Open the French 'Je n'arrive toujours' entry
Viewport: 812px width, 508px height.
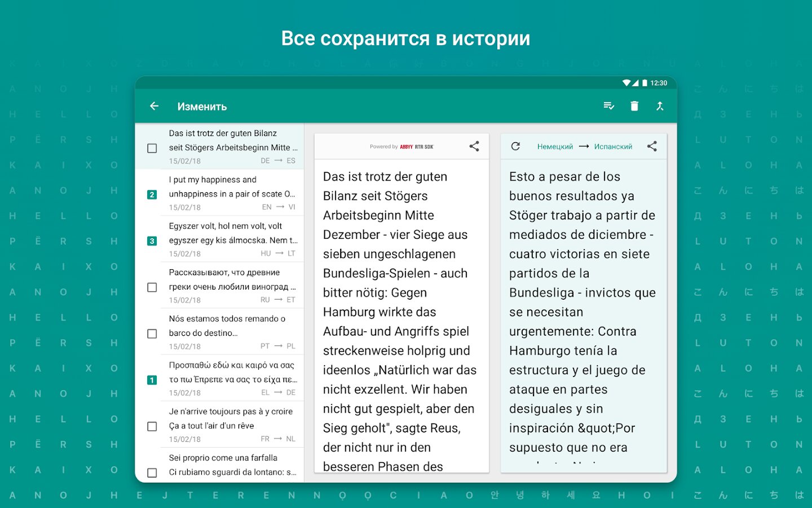pos(231,424)
